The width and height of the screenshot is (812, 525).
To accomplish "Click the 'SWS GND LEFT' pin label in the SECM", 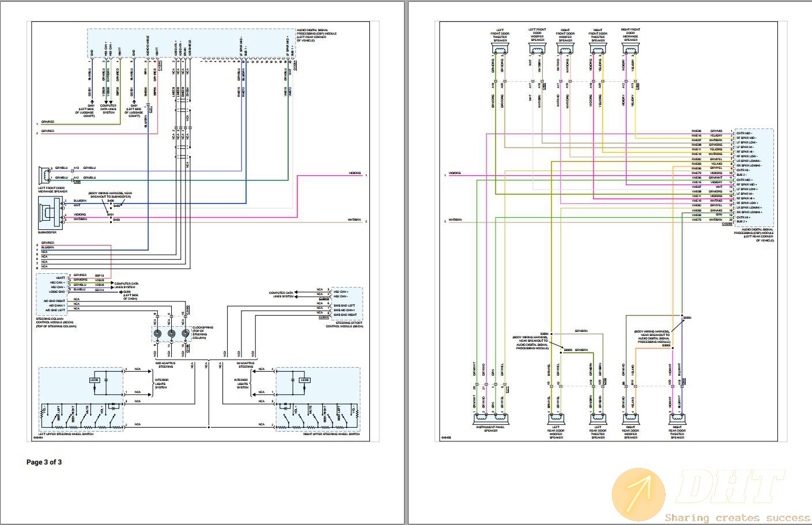I will [x=345, y=305].
